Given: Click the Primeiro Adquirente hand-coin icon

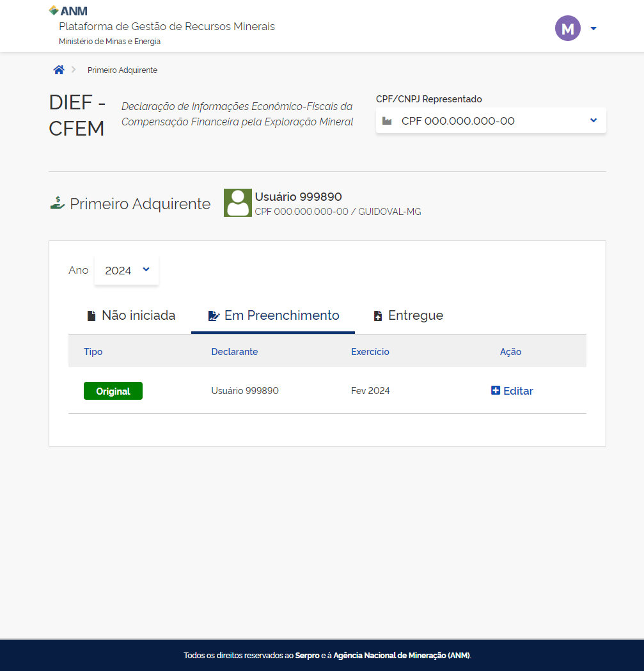Looking at the screenshot, I should tap(58, 203).
